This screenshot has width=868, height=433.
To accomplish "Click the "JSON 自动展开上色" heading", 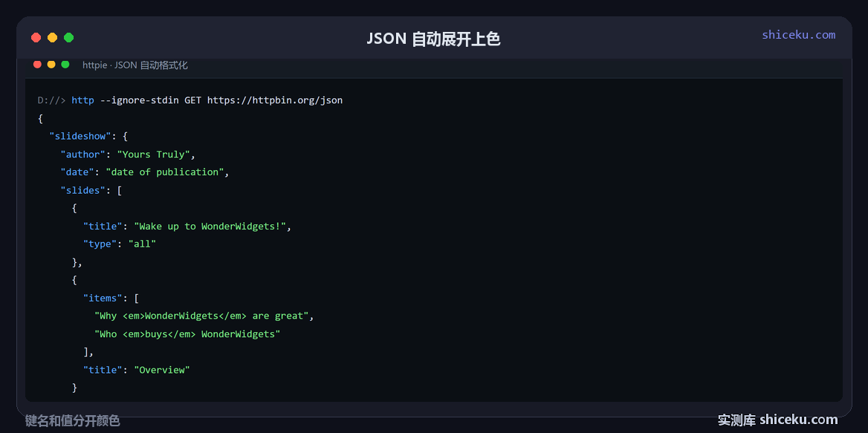I will click(x=433, y=39).
